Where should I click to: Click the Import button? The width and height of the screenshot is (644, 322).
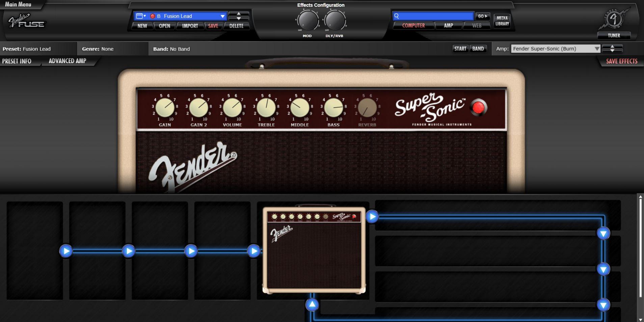tap(190, 26)
